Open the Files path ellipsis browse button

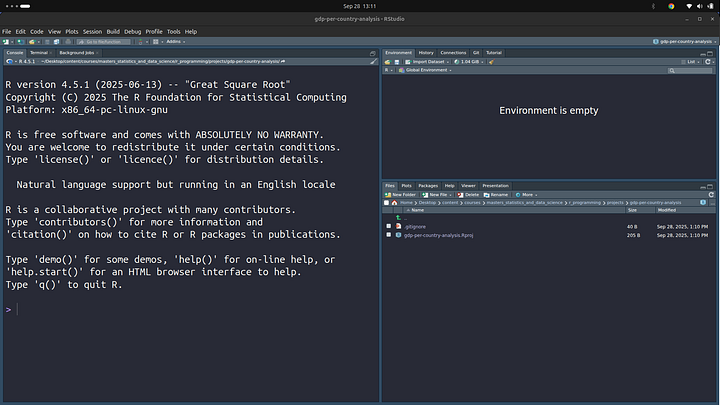(712, 202)
